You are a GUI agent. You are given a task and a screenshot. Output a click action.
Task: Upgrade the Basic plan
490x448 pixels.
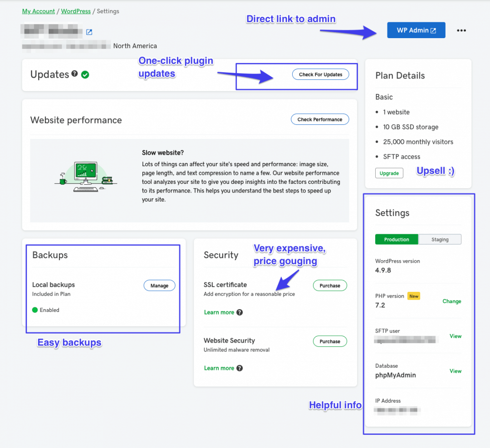tap(389, 173)
